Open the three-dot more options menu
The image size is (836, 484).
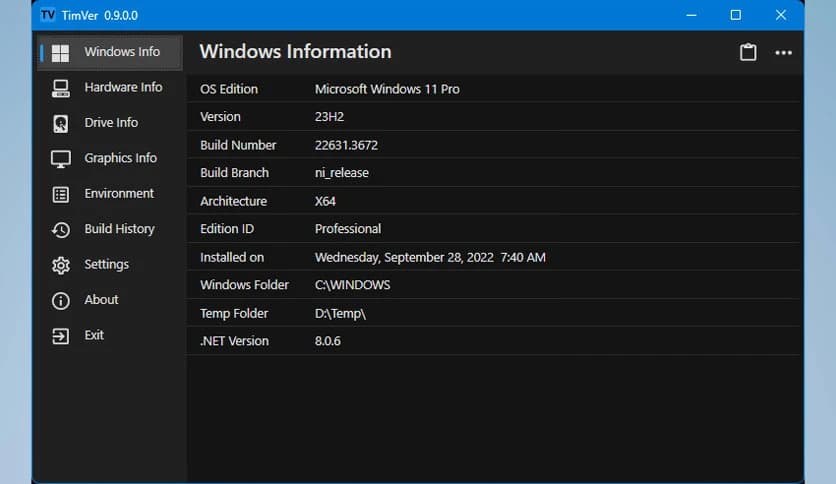tap(783, 53)
